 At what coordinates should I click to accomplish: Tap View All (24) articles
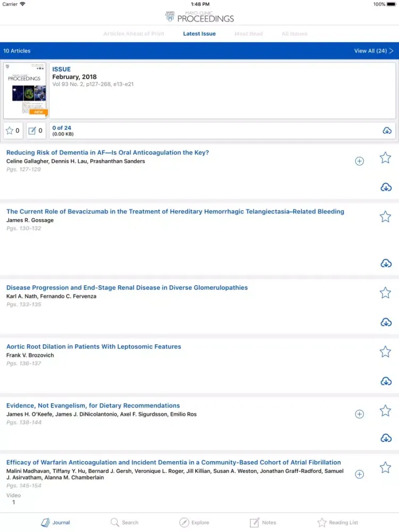pyautogui.click(x=373, y=51)
